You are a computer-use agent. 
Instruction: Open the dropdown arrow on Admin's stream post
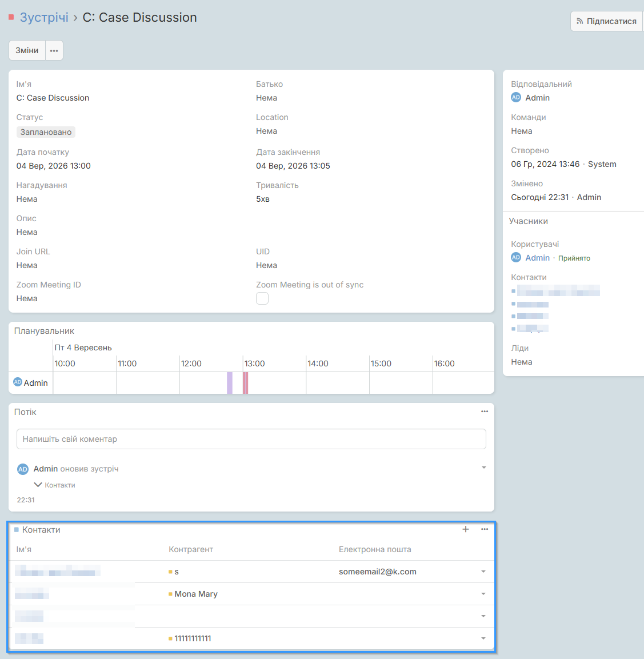484,468
